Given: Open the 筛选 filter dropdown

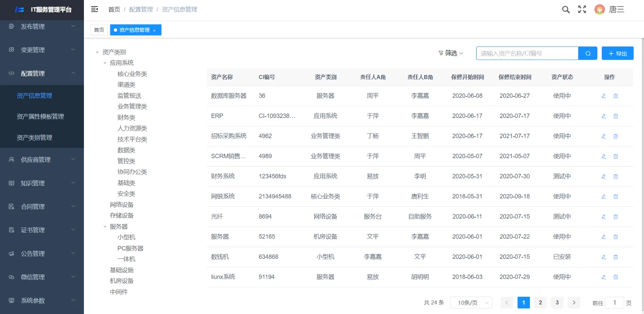Looking at the screenshot, I should (451, 53).
